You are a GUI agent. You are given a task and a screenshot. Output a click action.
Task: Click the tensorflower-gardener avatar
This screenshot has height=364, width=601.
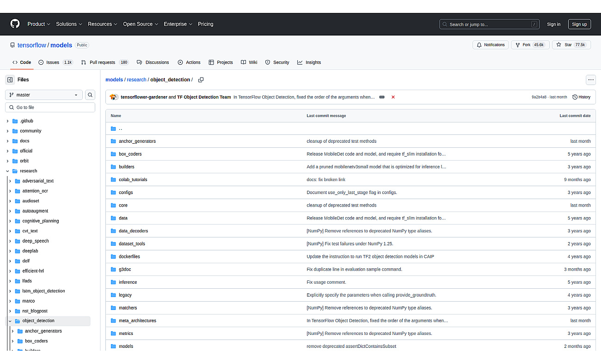pos(113,97)
